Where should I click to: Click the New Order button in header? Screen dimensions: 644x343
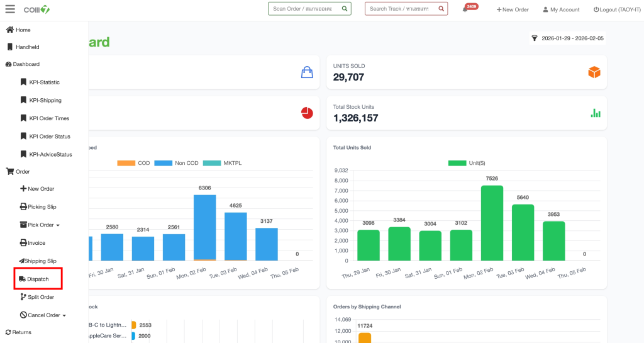pyautogui.click(x=512, y=9)
